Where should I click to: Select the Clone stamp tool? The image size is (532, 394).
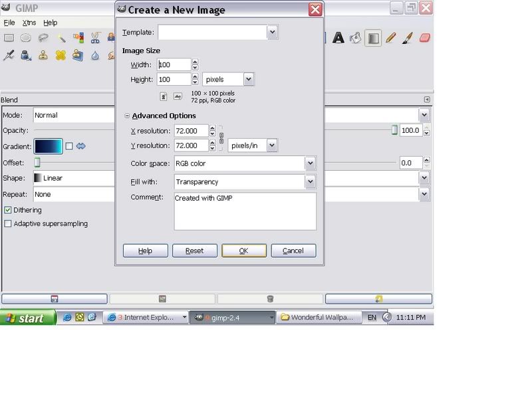click(43, 55)
